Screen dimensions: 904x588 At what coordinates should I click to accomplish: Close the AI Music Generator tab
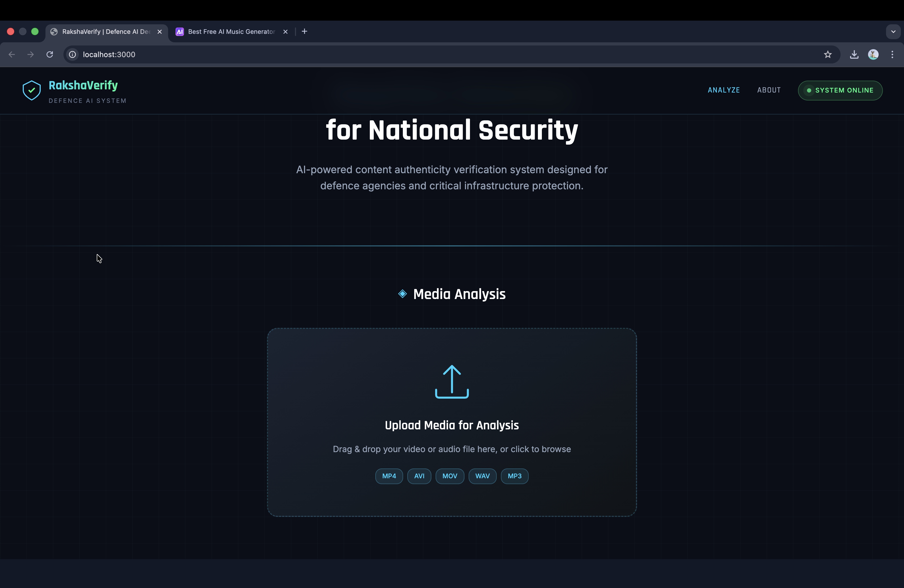coord(286,31)
